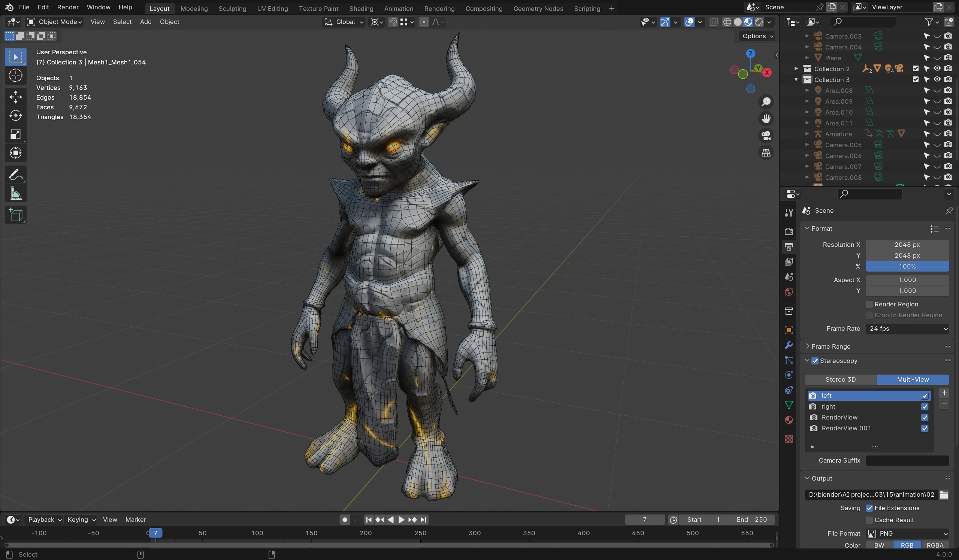The height and width of the screenshot is (560, 959).
Task: Open the Add menu in viewport header
Action: [x=146, y=22]
